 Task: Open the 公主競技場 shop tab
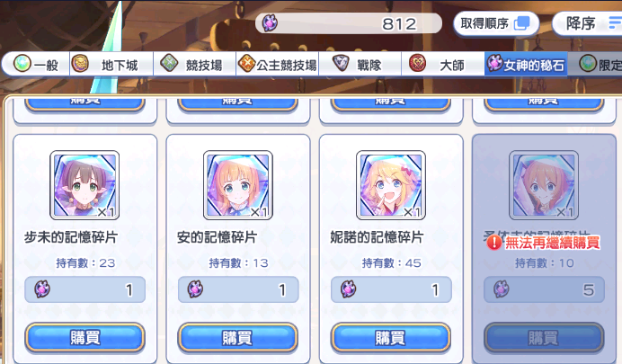tap(277, 64)
